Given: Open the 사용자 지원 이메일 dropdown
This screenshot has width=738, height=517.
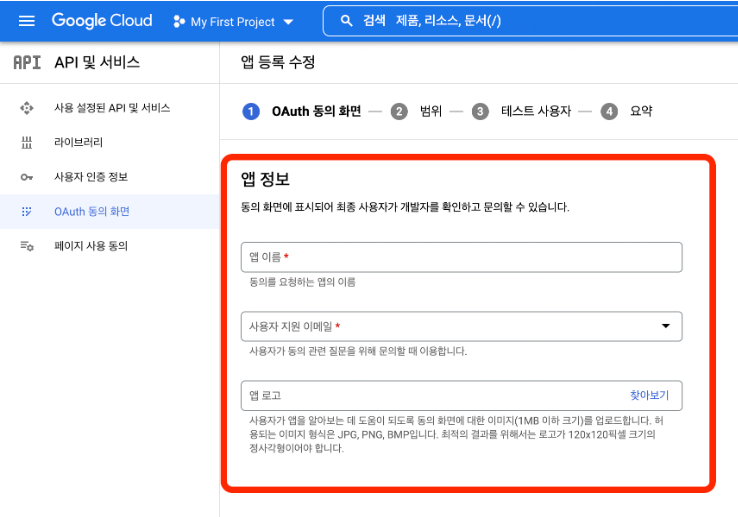Looking at the screenshot, I should point(460,327).
